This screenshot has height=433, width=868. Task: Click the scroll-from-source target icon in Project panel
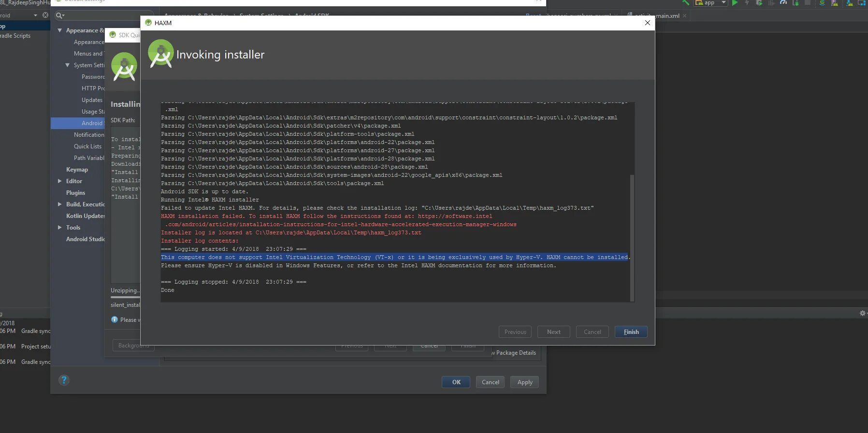[x=45, y=15]
